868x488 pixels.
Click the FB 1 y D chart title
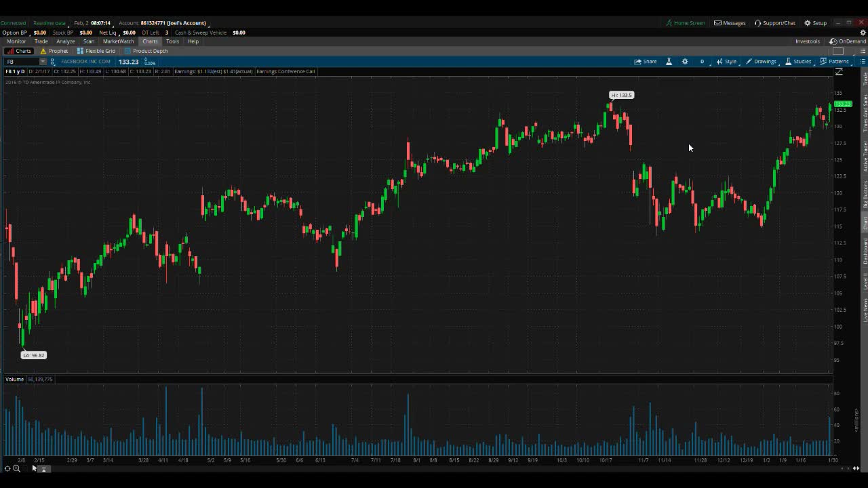tap(16, 71)
